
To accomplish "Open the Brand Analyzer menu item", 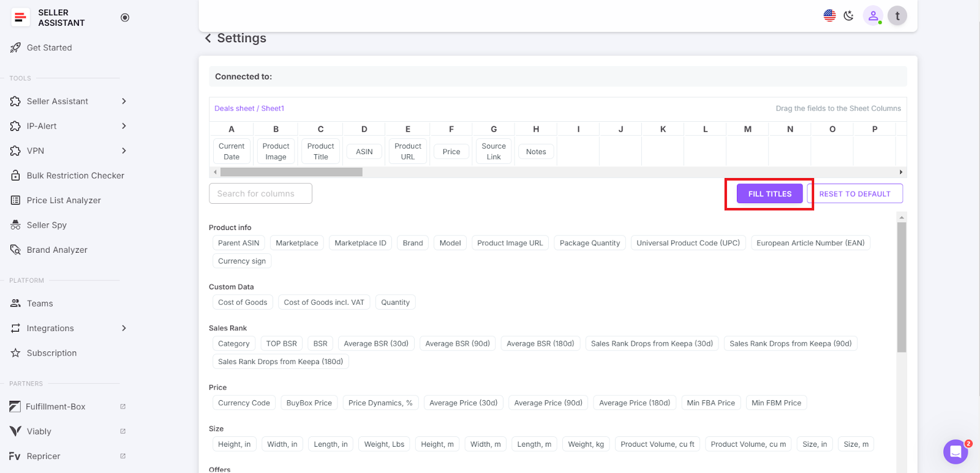I will coord(57,250).
